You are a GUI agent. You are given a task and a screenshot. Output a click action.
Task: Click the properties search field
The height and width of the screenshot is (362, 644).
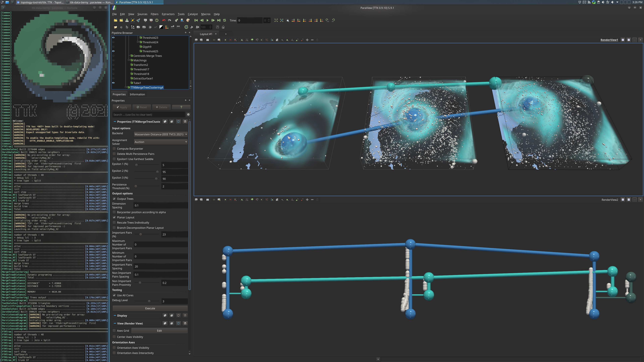point(148,115)
